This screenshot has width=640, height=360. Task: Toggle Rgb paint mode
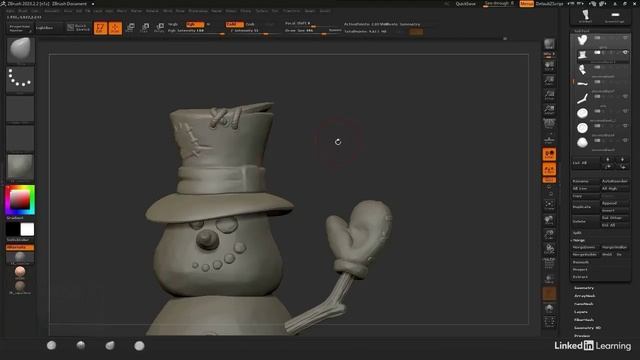194,24
